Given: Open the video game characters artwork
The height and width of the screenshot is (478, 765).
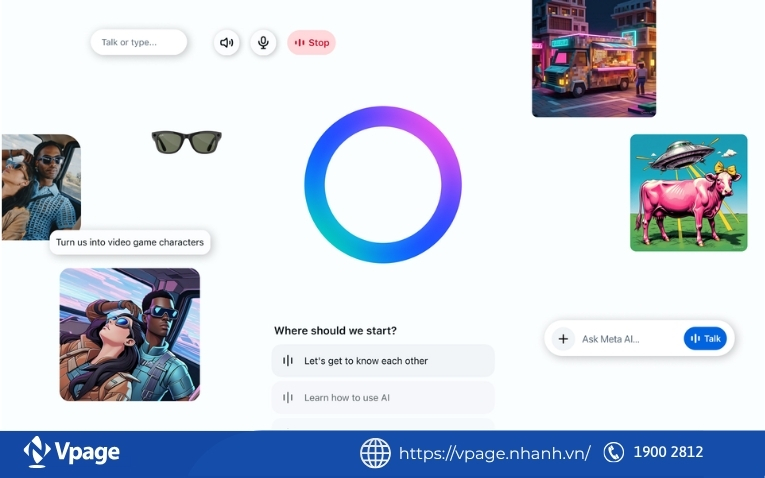Looking at the screenshot, I should [x=130, y=335].
